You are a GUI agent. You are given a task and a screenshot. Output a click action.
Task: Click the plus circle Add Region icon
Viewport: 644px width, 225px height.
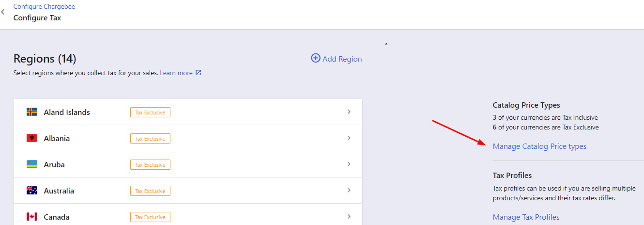click(316, 58)
